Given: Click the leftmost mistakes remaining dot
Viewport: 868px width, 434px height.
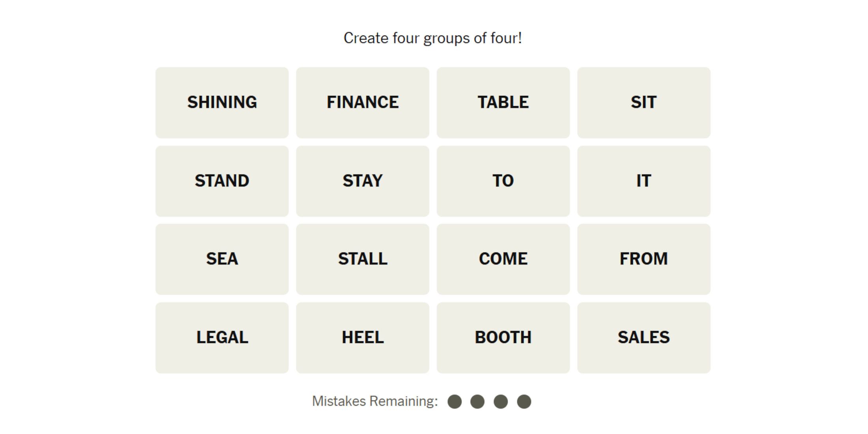Looking at the screenshot, I should click(455, 402).
